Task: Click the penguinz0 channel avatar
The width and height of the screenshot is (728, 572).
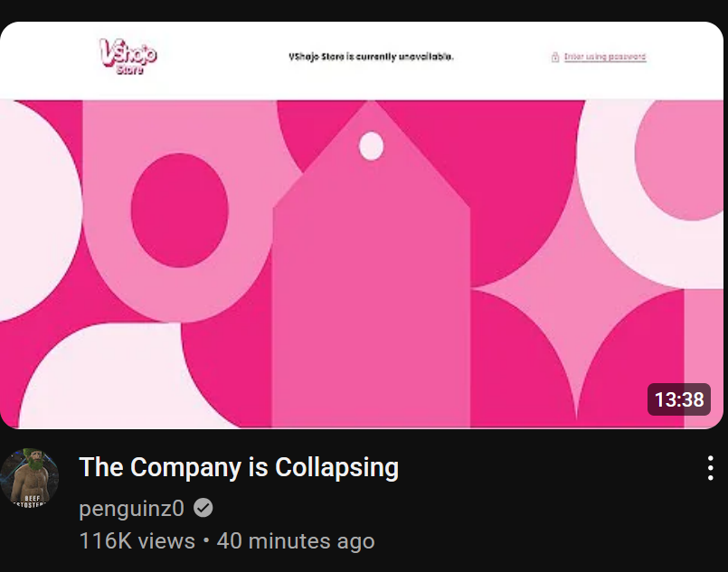Action: [x=29, y=478]
